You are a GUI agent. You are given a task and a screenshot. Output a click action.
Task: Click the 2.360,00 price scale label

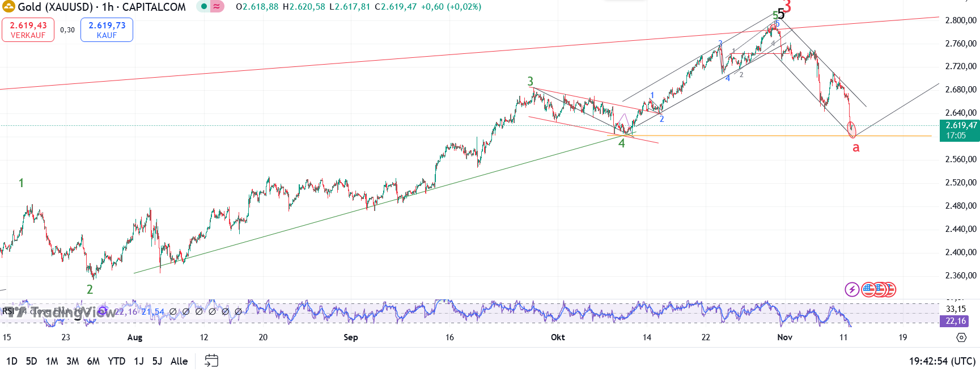(x=961, y=276)
